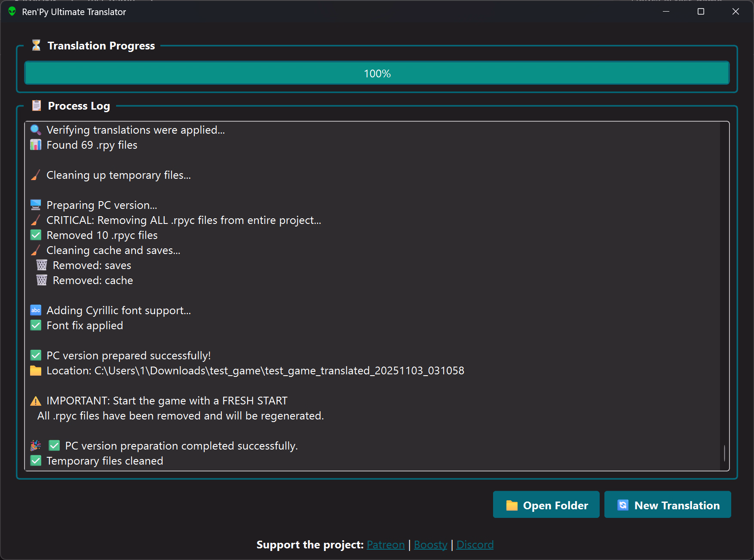Click green checkmark beside Removed 10 .rpyc files

pos(36,235)
